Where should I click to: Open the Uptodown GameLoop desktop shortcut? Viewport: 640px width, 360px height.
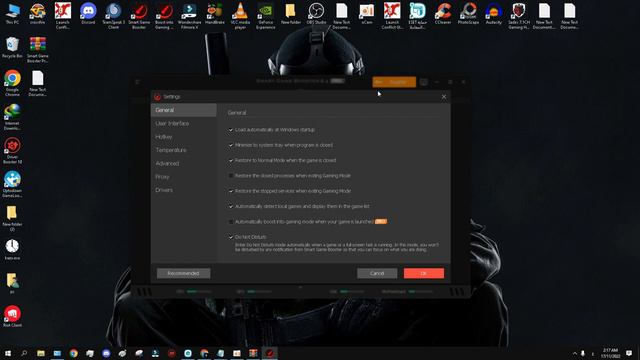12,184
